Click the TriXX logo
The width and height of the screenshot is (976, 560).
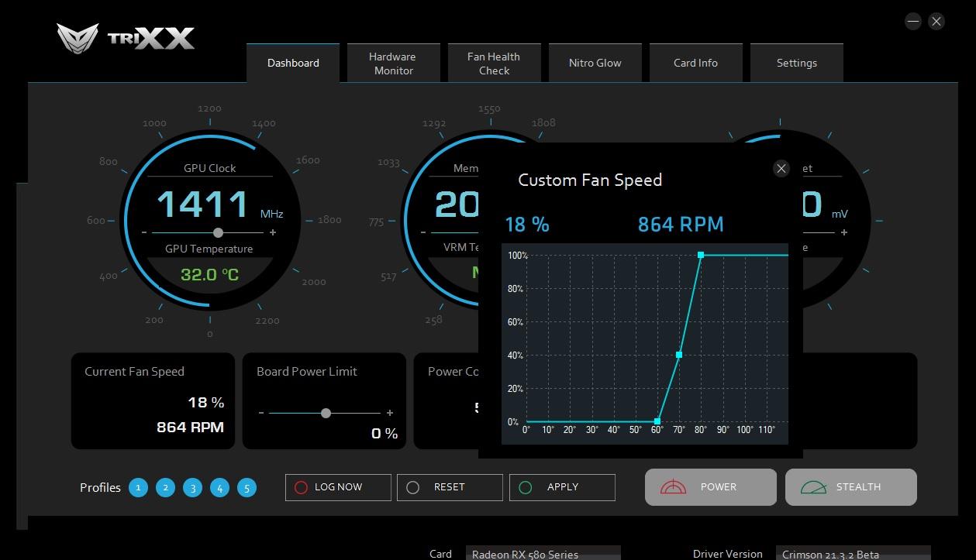click(126, 37)
